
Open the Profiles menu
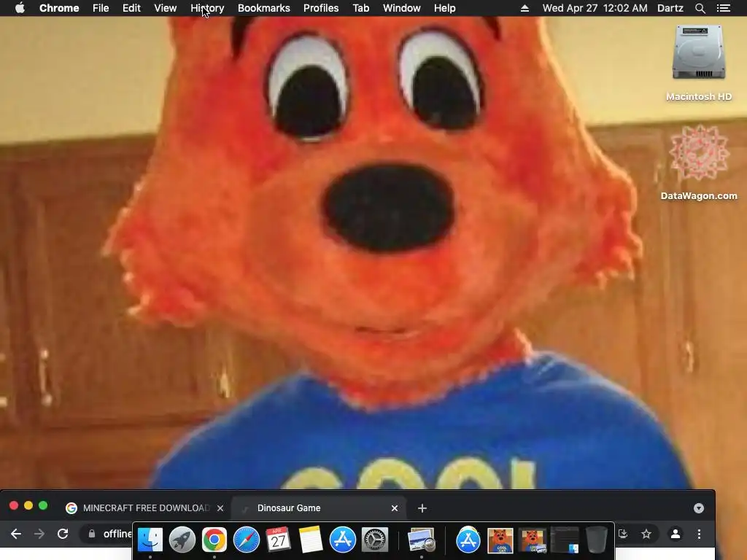321,8
